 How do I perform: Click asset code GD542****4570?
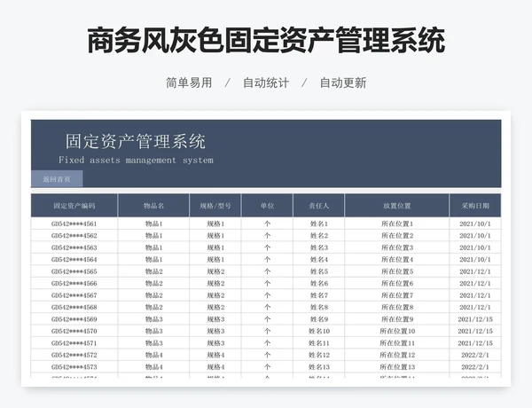click(74, 331)
